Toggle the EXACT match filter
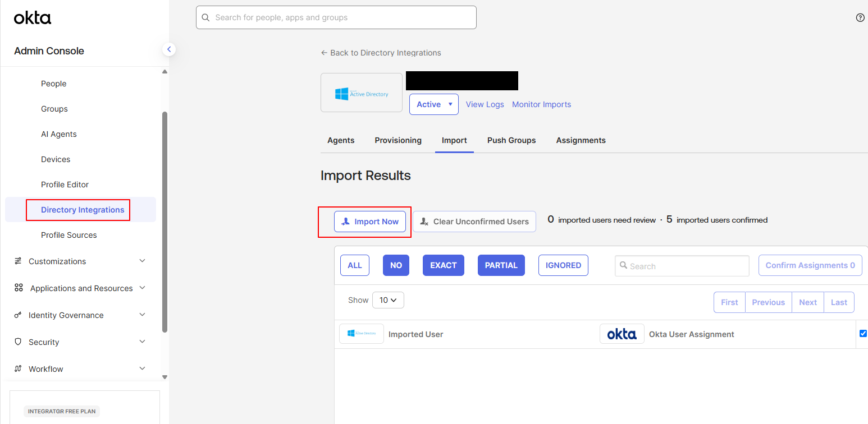Image resolution: width=868 pixels, height=424 pixels. tap(444, 265)
